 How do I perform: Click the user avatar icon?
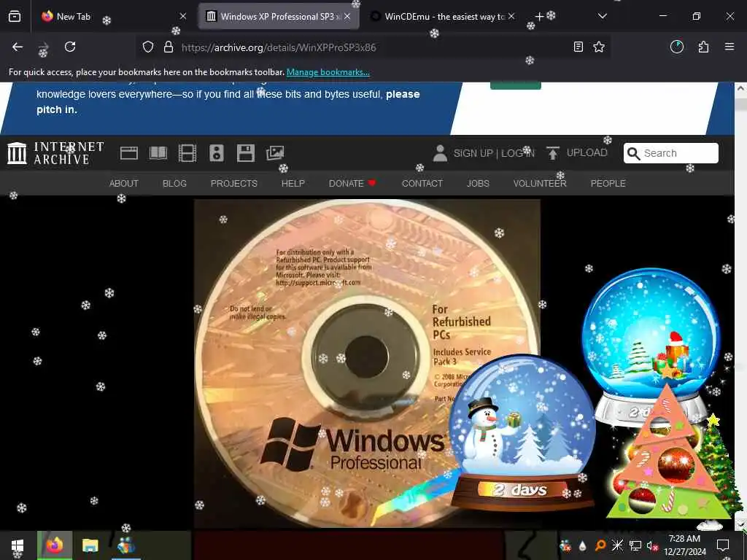[x=440, y=153]
